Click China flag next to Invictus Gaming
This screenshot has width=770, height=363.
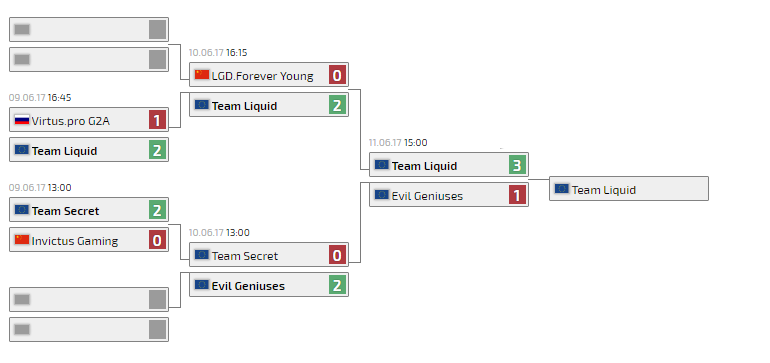pos(22,240)
